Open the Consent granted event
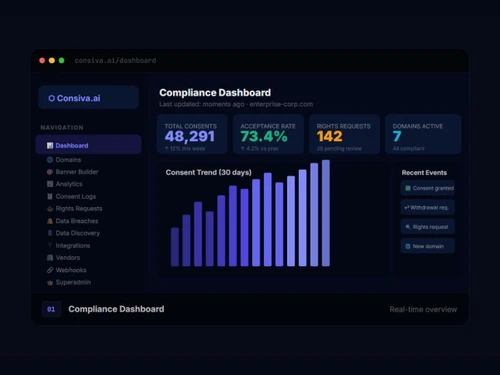 click(x=428, y=188)
